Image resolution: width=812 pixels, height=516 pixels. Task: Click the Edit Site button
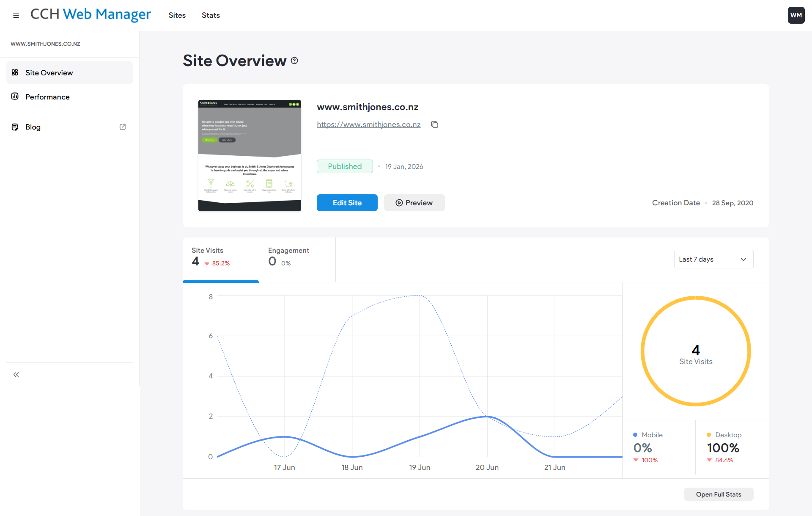click(347, 203)
